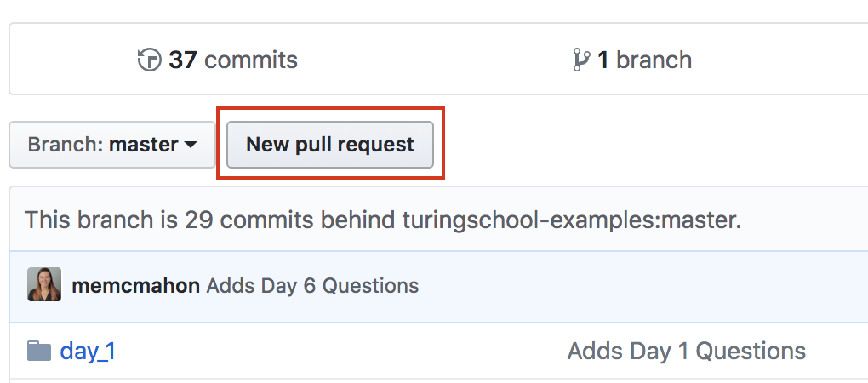Open the 1 branch list
Viewport: 868px width, 383px height.
click(x=633, y=60)
